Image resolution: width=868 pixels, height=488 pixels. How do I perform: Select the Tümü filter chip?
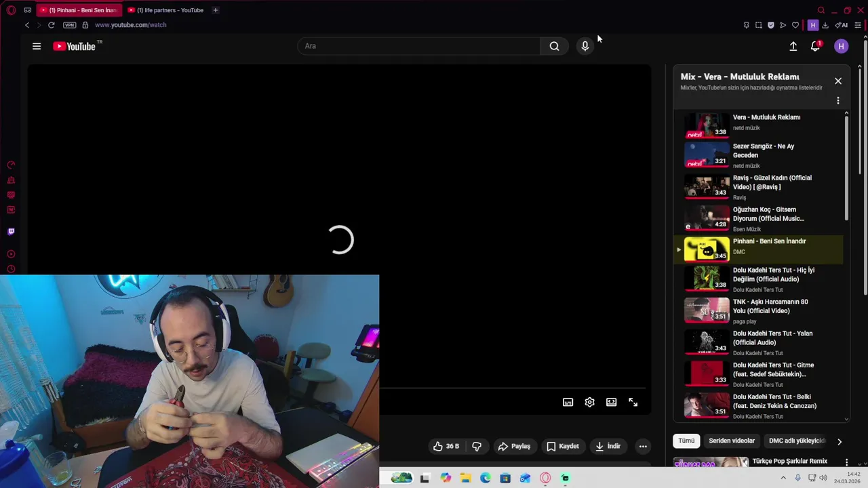686,441
